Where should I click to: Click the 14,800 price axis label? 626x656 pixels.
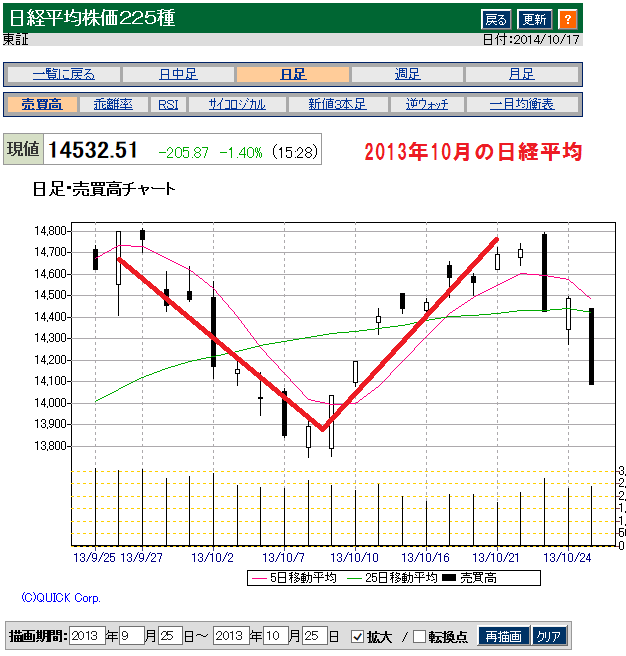pyautogui.click(x=51, y=231)
